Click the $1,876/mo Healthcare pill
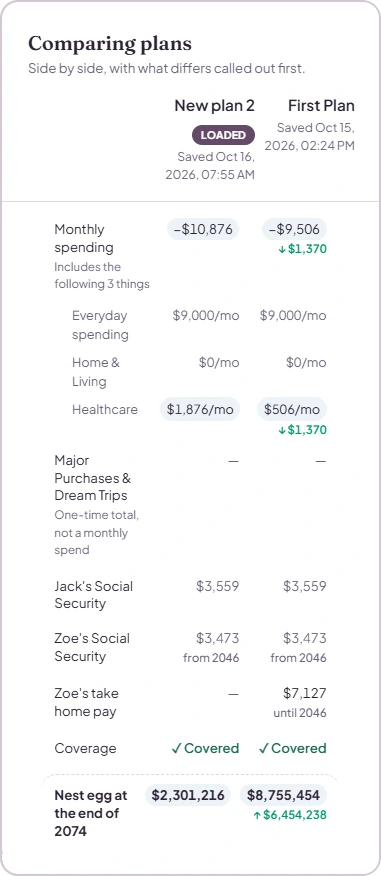Viewport: 381px width, 876px height. click(200, 409)
